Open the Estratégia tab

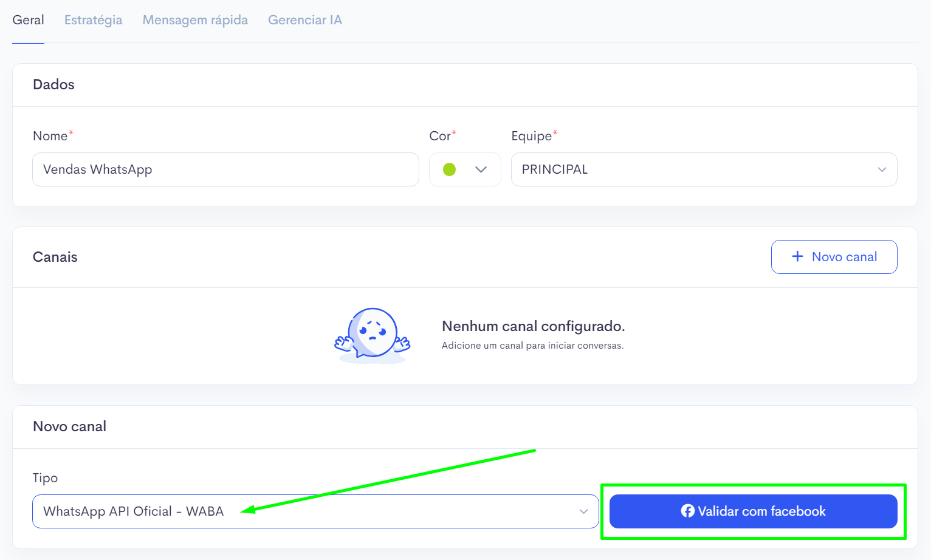pyautogui.click(x=93, y=20)
